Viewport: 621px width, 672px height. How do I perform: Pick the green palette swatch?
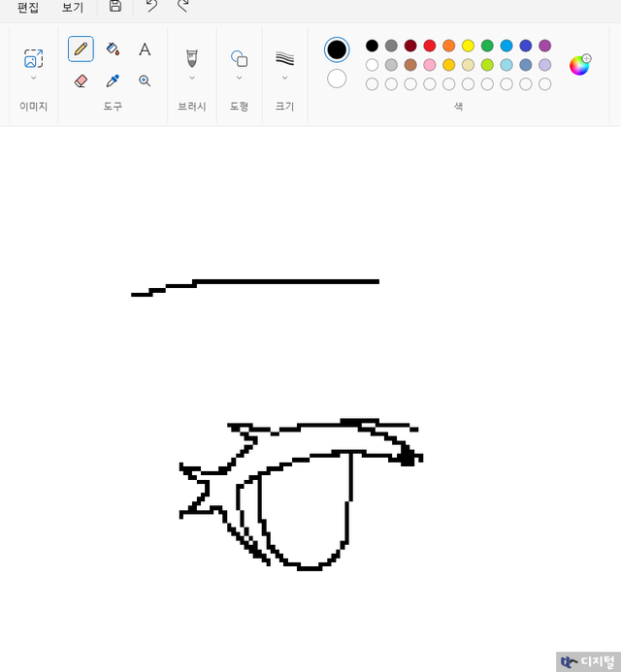[x=487, y=46]
